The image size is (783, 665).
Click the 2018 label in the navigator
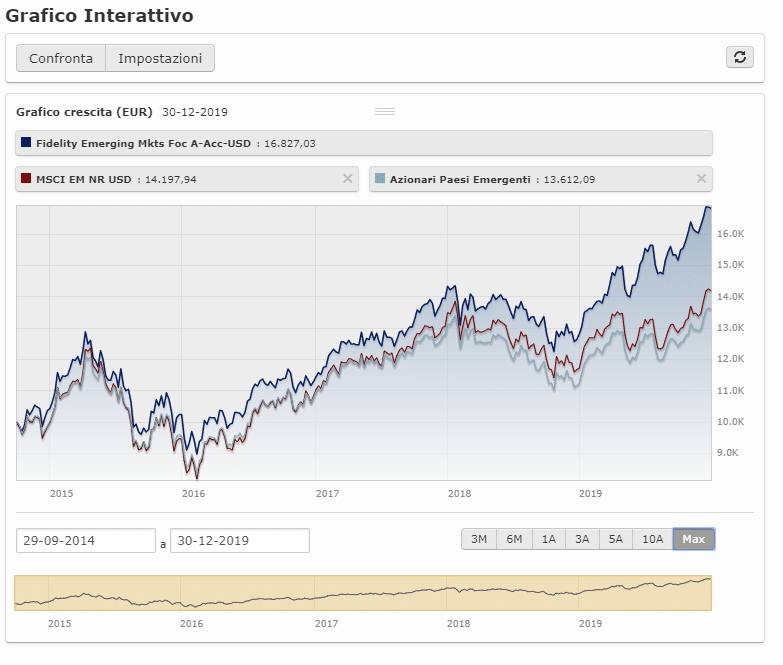click(458, 624)
